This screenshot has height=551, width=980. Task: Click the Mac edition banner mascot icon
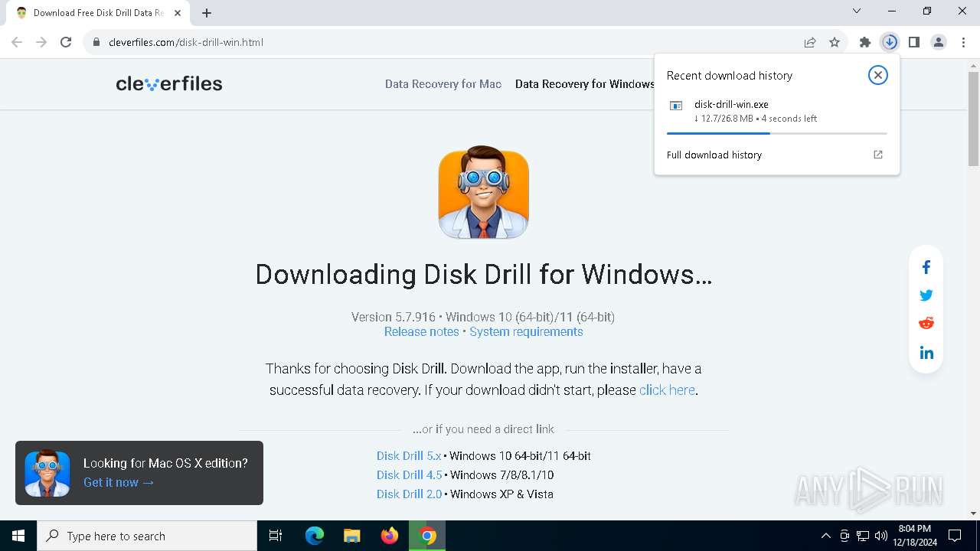tap(47, 473)
